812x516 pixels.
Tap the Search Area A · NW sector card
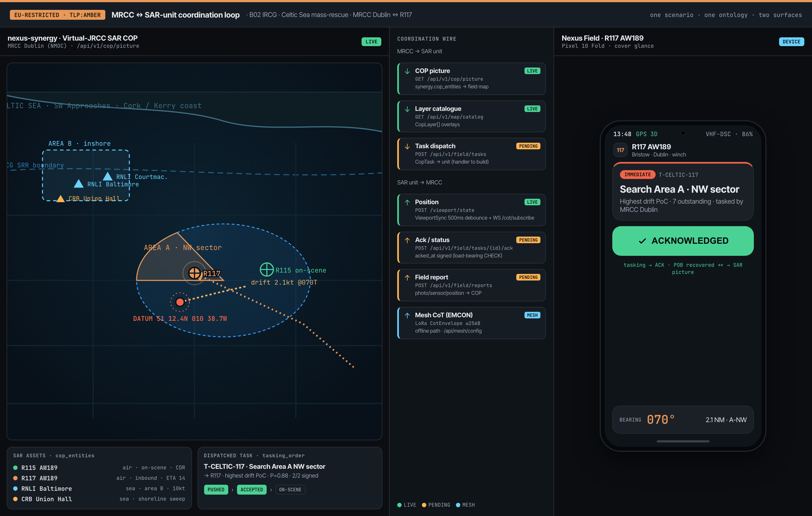[683, 192]
